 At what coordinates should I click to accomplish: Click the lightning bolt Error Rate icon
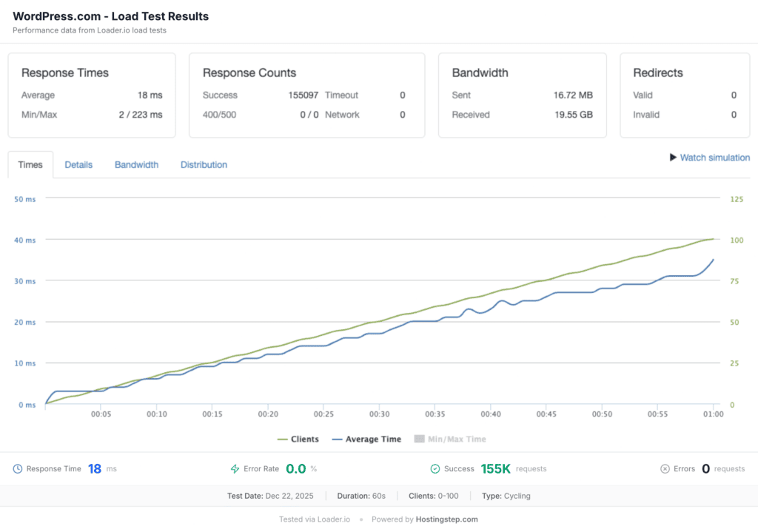[x=235, y=468]
